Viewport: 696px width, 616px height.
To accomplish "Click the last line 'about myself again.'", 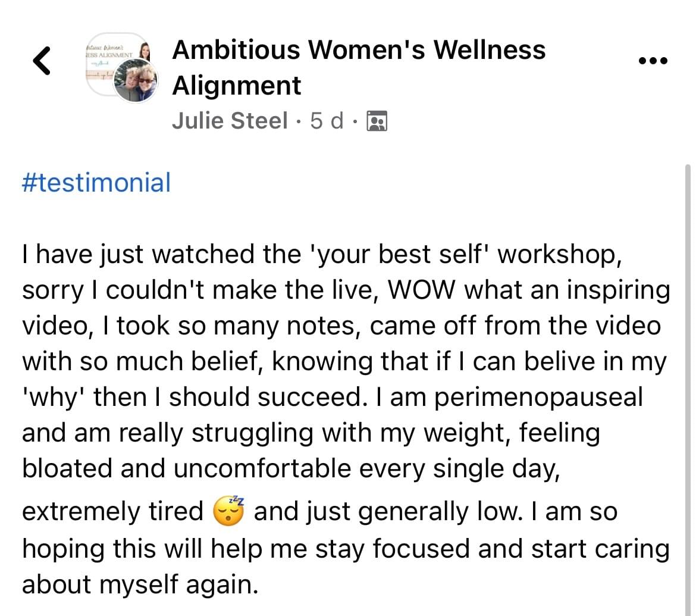I will point(140,584).
